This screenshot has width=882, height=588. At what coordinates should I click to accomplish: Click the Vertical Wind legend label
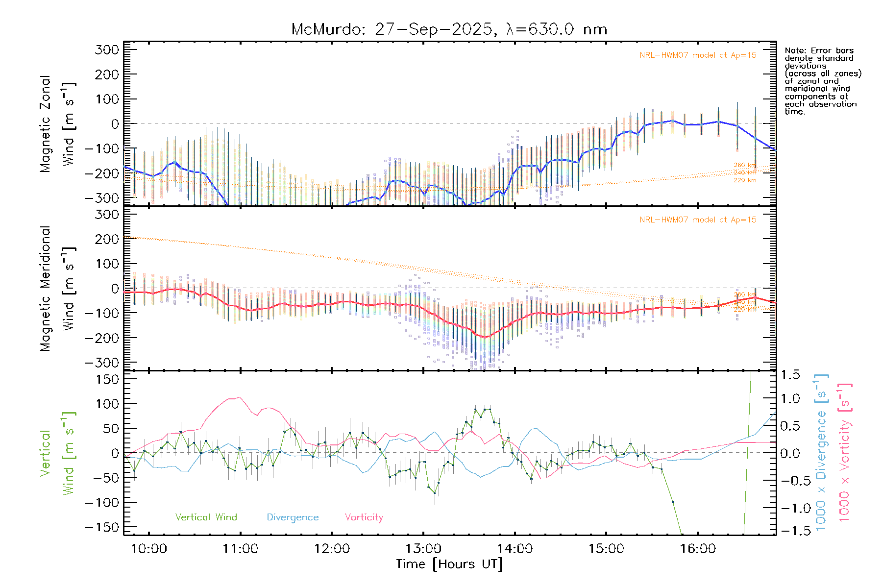click(x=206, y=517)
